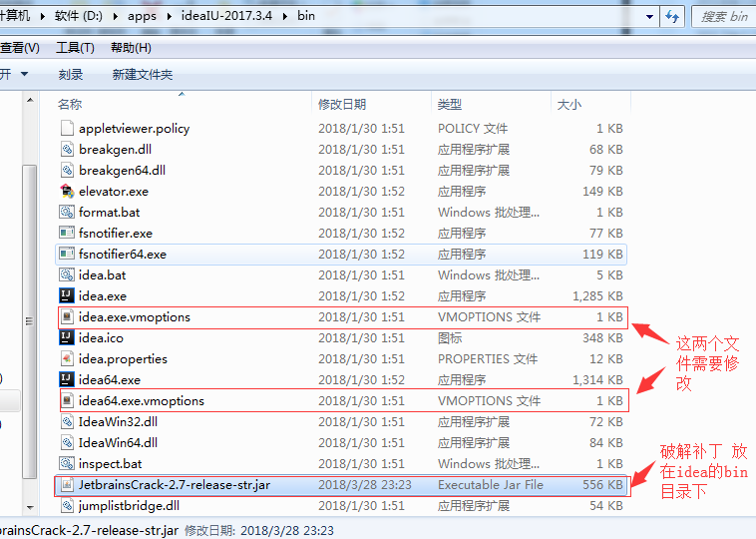This screenshot has height=539, width=756.
Task: Select the file name idea.properties
Action: pyautogui.click(x=123, y=359)
